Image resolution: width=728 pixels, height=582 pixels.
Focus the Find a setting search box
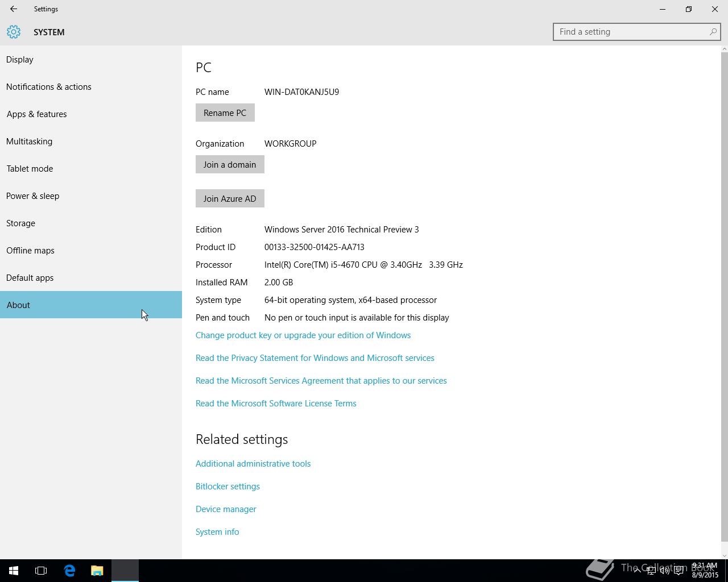point(637,32)
